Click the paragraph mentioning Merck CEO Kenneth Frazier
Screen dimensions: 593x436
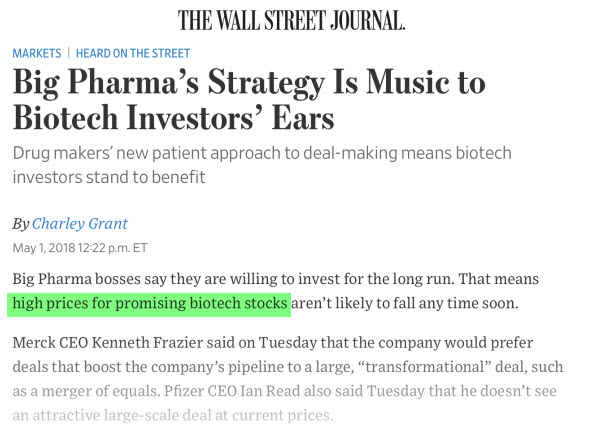[x=288, y=379]
